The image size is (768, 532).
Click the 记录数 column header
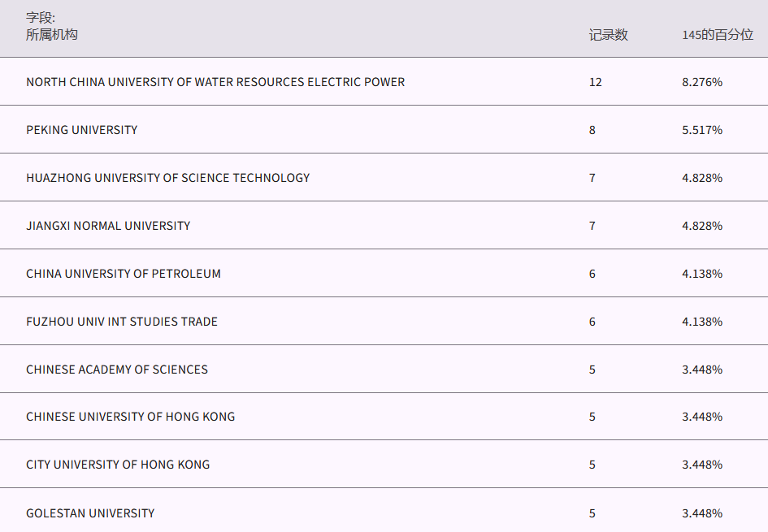(608, 35)
